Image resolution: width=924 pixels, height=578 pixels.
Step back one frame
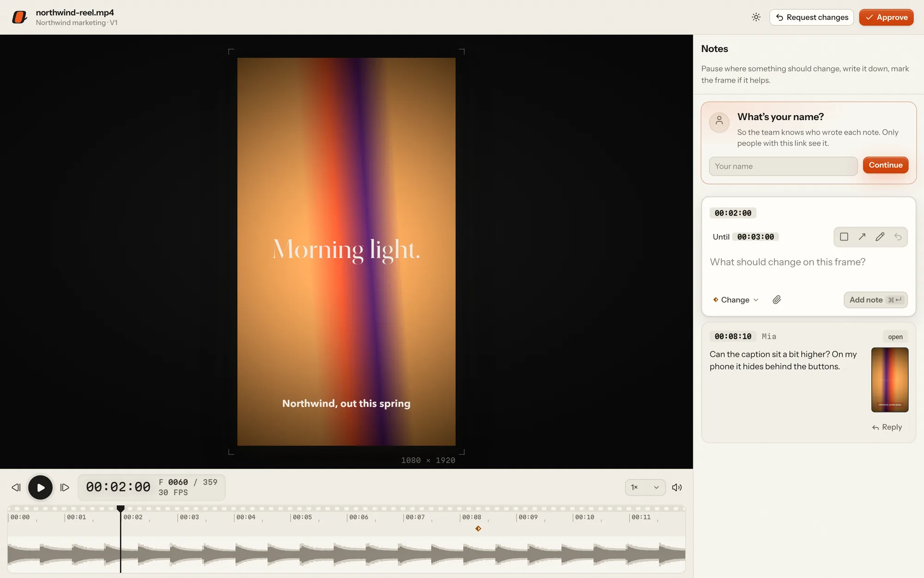pyautogui.click(x=16, y=487)
